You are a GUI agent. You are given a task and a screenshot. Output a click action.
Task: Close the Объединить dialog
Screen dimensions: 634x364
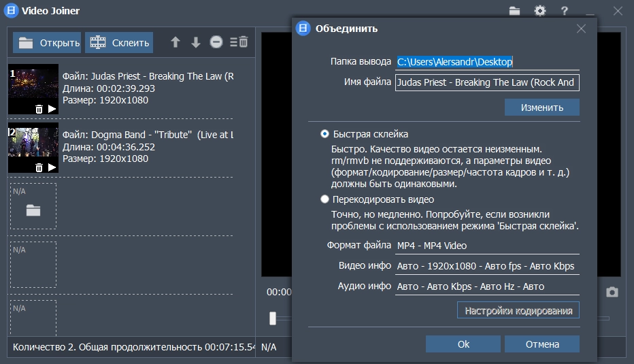581,29
